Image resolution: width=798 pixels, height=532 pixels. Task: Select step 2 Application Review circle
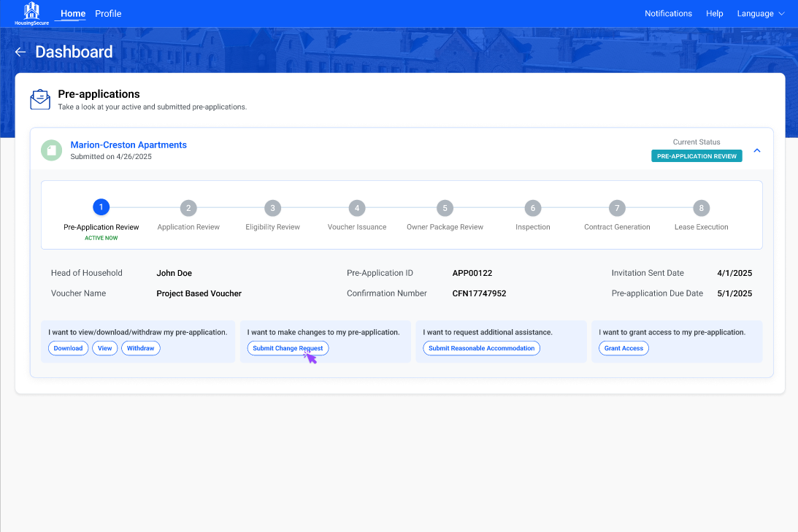[188, 208]
